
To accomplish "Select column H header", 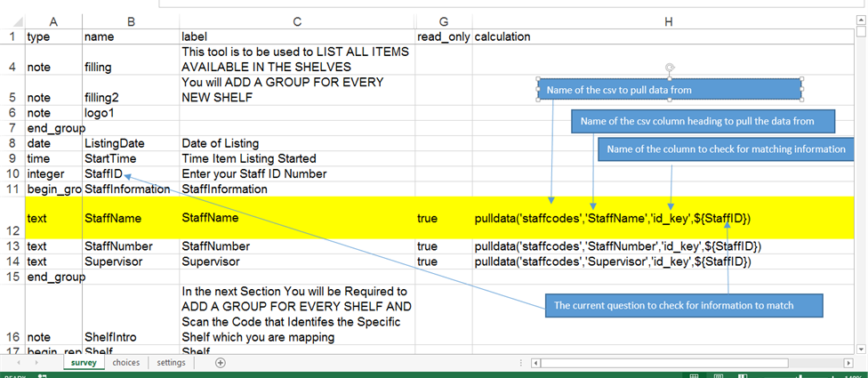I will (x=667, y=20).
